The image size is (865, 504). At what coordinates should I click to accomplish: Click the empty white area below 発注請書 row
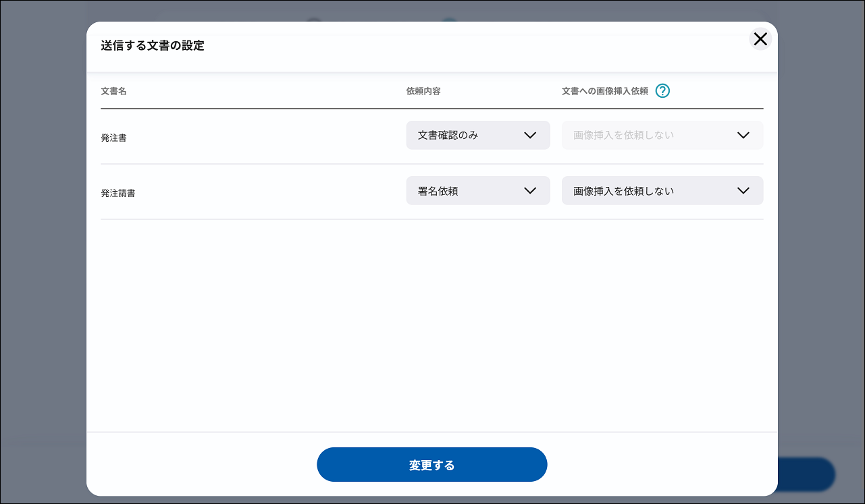[x=432, y=324]
